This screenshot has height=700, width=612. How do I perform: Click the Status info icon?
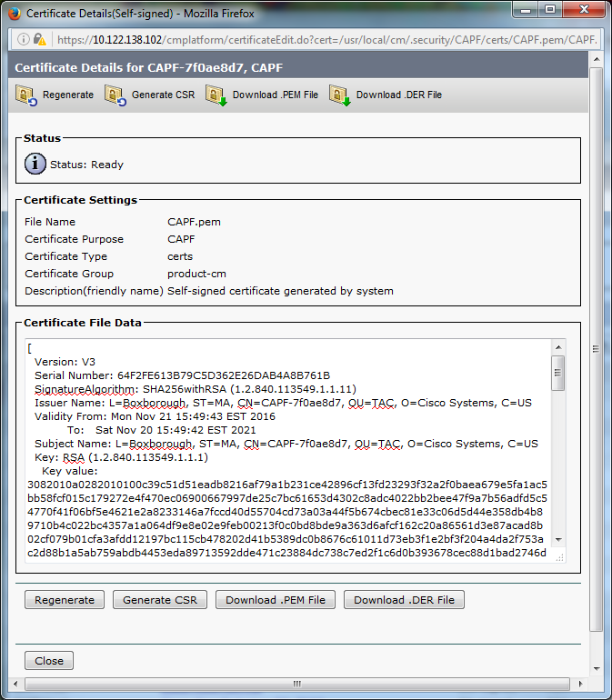[35, 164]
